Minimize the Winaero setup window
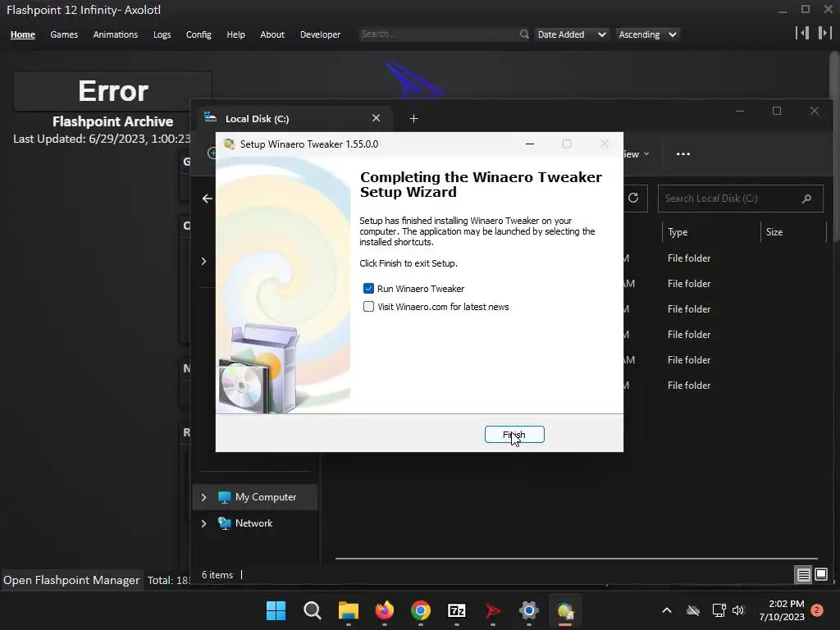840x630 pixels. tap(530, 144)
